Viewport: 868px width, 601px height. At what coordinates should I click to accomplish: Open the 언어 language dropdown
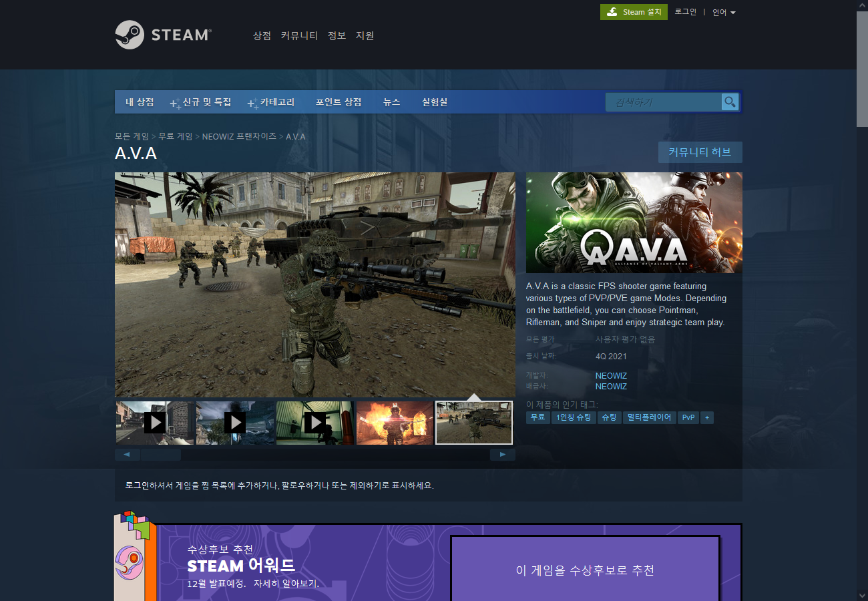point(724,13)
